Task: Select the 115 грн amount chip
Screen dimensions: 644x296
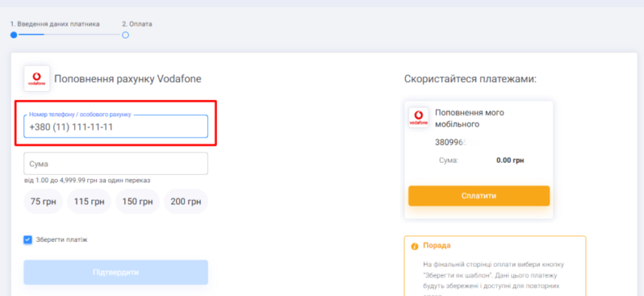Action: pos(89,201)
